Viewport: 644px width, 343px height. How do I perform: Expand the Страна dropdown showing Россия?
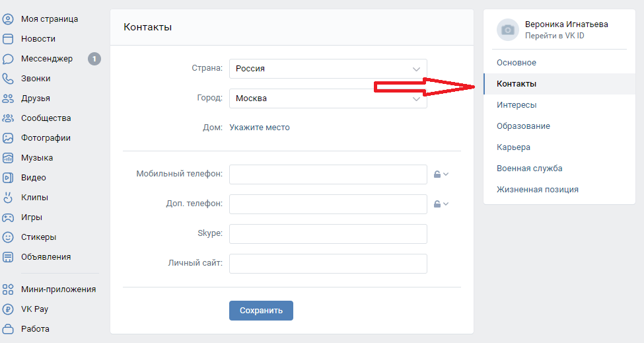pos(328,69)
